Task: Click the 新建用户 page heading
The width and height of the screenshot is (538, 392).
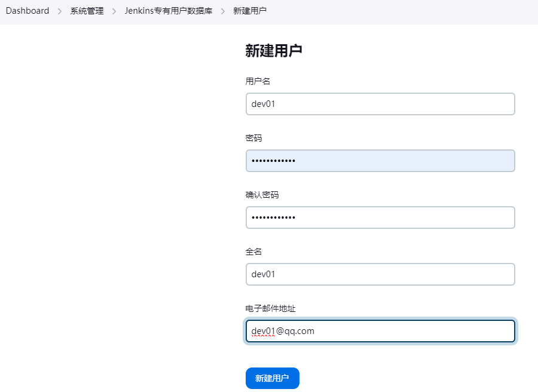Action: tap(273, 51)
